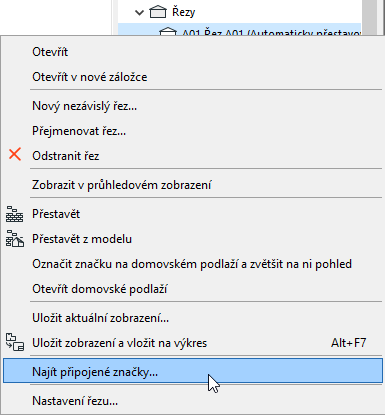Click the brick wall Přestavět icon
The image size is (385, 415).
click(15, 214)
